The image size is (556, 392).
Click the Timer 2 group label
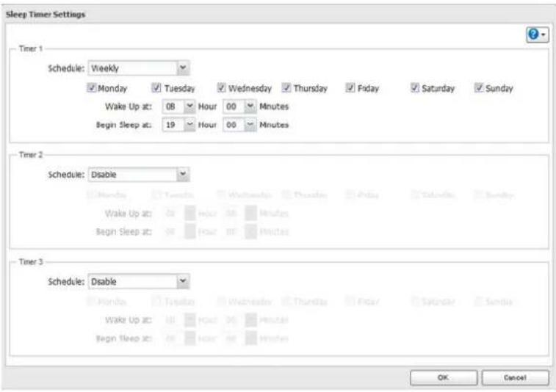point(31,155)
